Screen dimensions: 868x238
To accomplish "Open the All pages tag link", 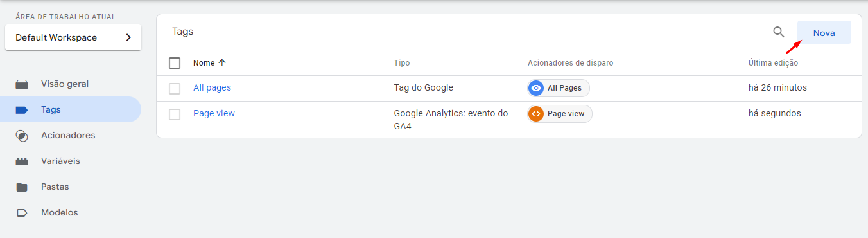I will tap(212, 87).
